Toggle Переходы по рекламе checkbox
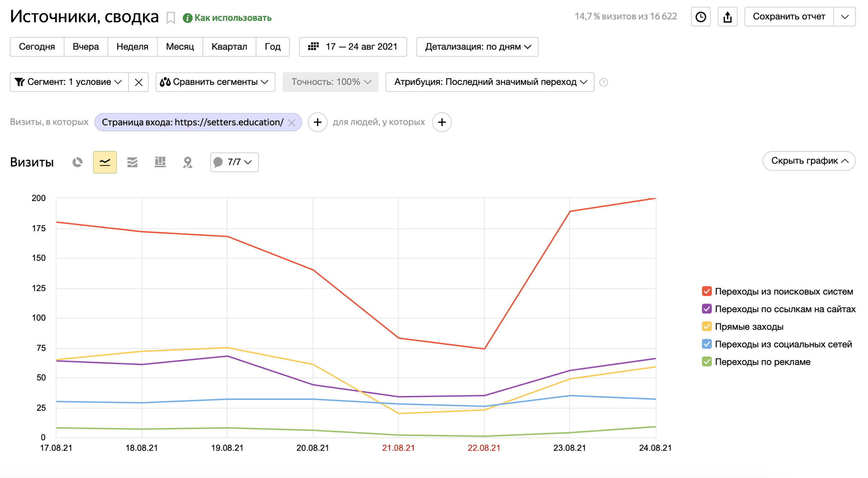 [706, 362]
